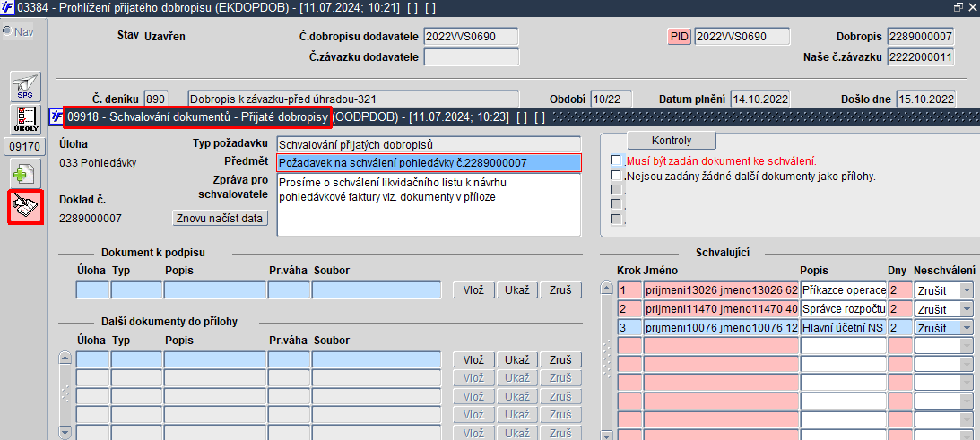
Task: Click Zruš in Dokument k podpisu section
Action: click(x=560, y=290)
